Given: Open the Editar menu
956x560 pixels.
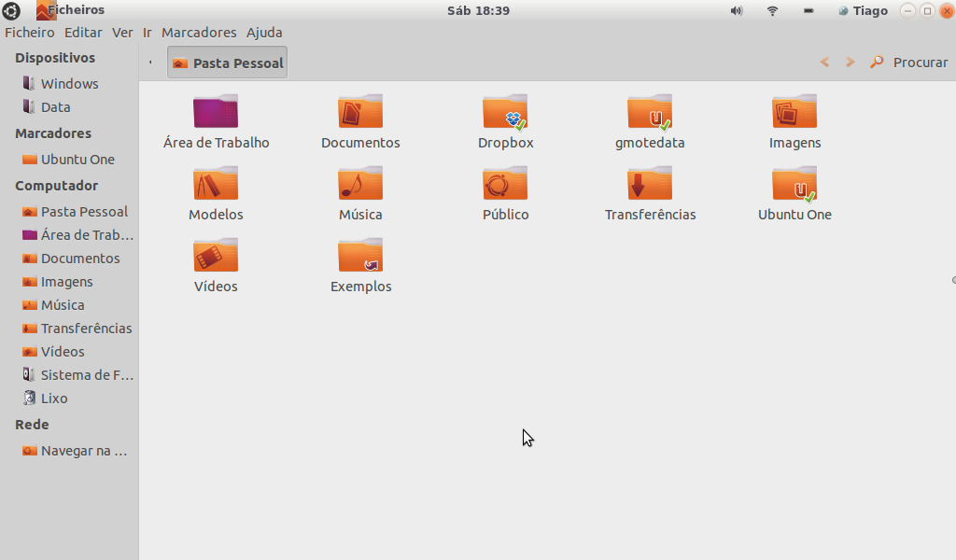Looking at the screenshot, I should 83,33.
